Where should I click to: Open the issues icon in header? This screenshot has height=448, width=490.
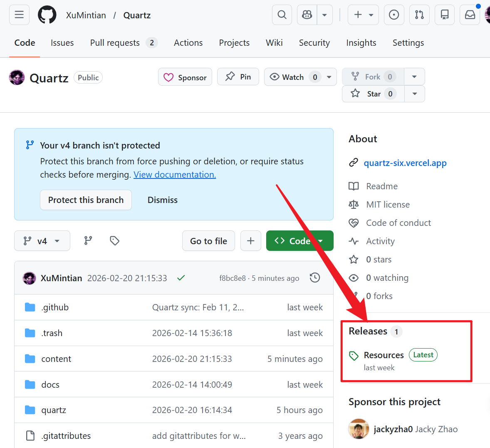click(393, 15)
